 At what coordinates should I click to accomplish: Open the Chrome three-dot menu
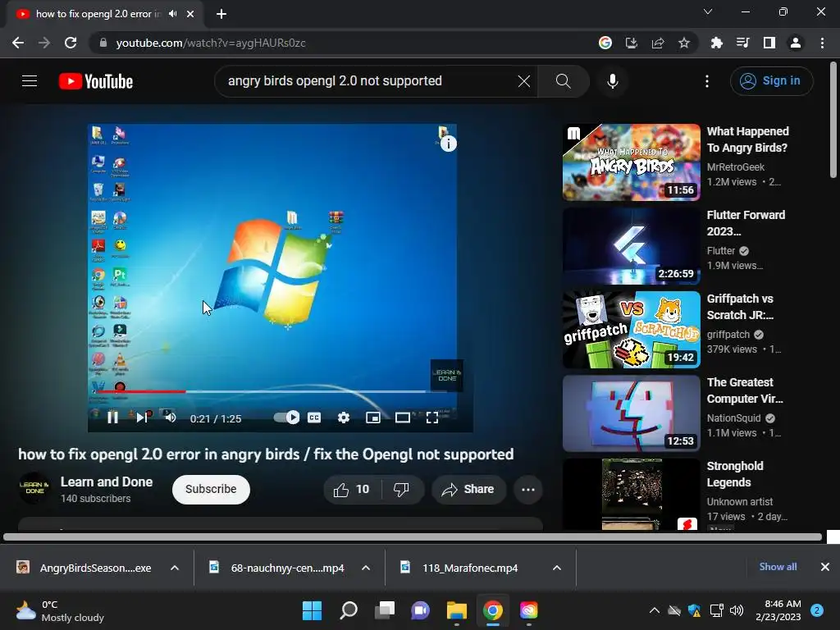coord(822,43)
